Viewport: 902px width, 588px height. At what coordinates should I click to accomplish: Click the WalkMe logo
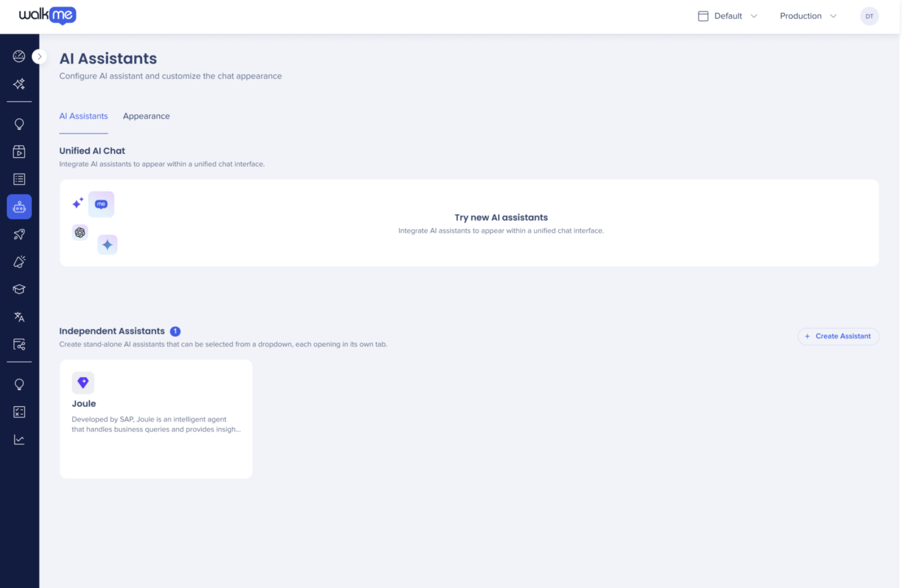[x=48, y=15]
